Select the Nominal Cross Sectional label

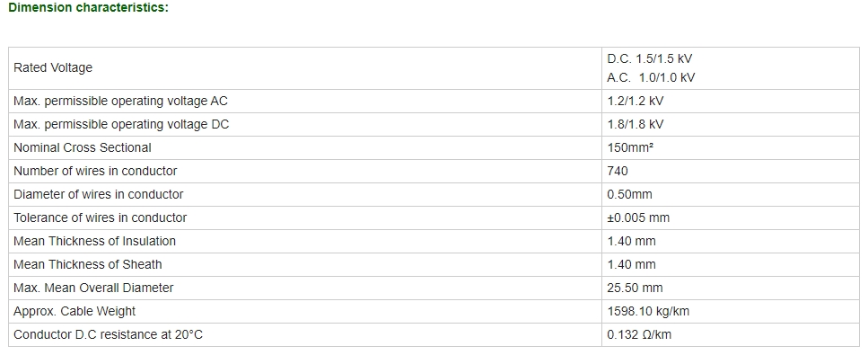(x=82, y=148)
